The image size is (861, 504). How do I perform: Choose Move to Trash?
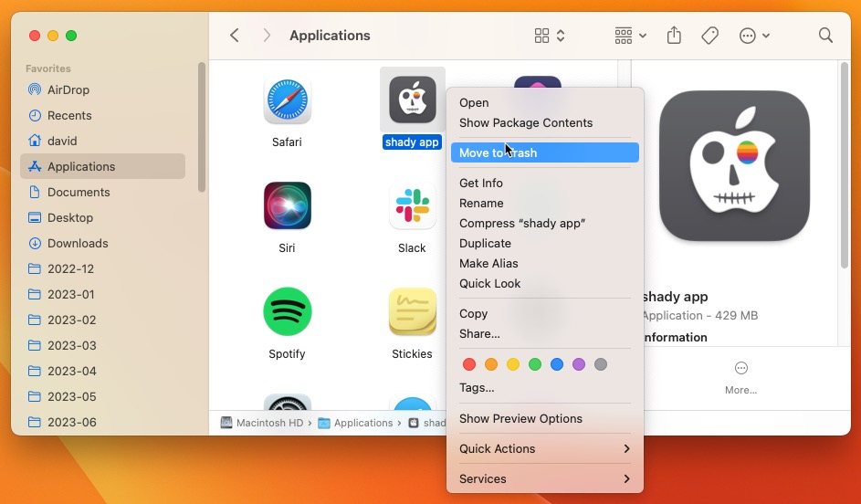tap(545, 152)
